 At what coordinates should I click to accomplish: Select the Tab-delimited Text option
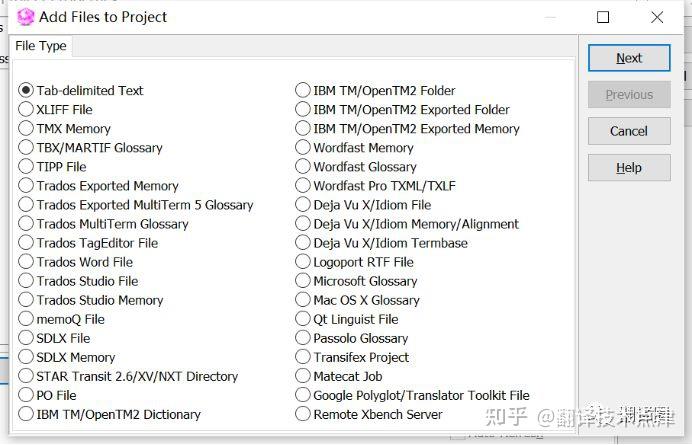26,90
